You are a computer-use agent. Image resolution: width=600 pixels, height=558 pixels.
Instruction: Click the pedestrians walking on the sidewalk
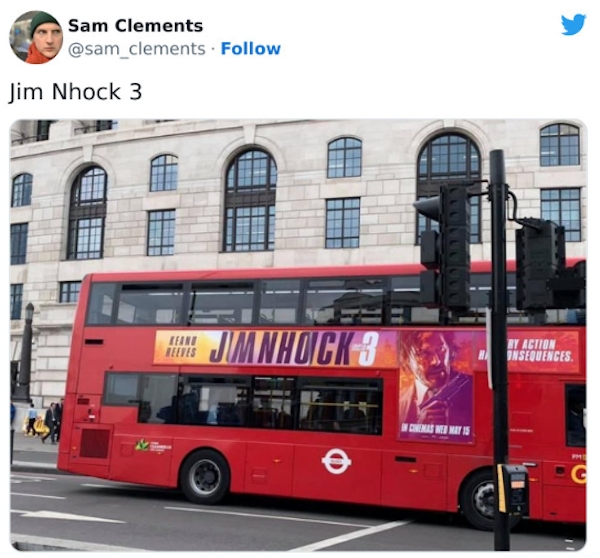tap(44, 422)
